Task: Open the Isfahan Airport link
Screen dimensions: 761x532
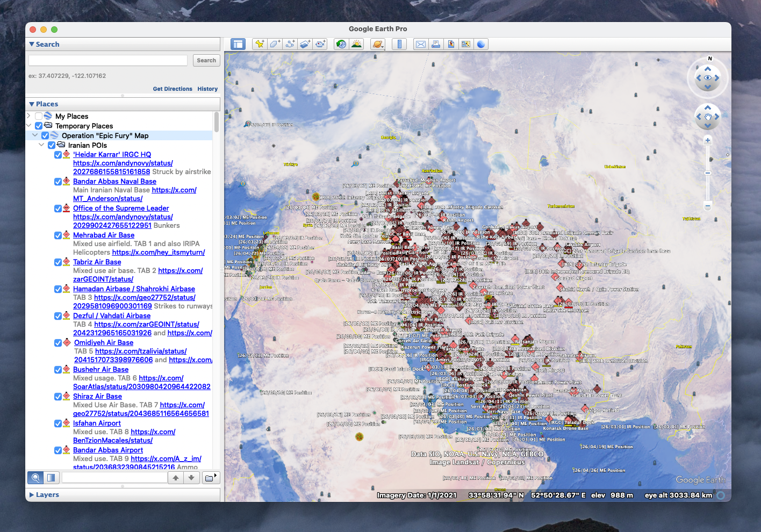Action: tap(97, 423)
